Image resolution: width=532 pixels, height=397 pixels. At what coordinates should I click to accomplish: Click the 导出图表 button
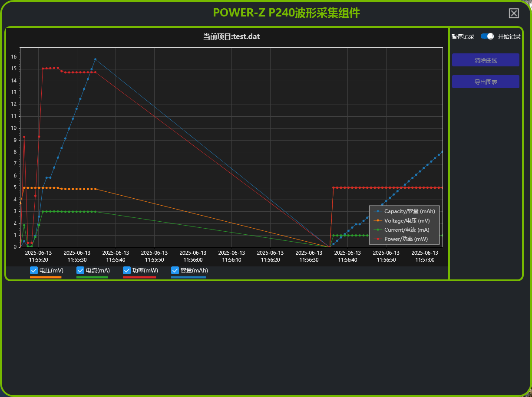click(x=486, y=82)
